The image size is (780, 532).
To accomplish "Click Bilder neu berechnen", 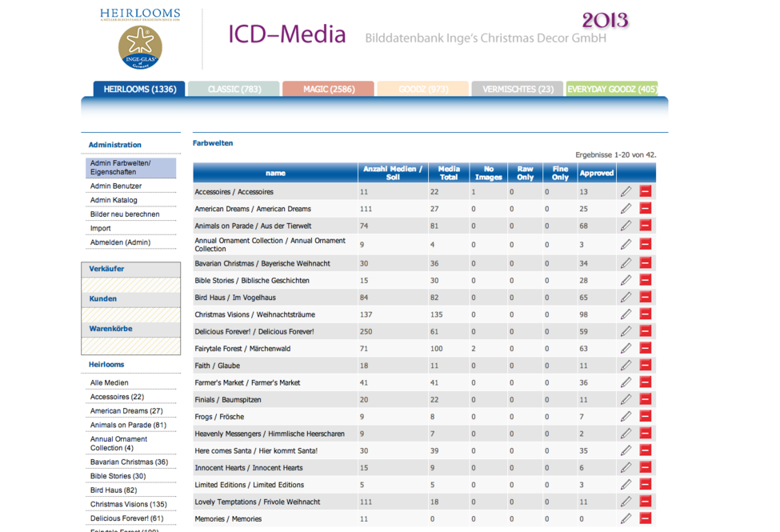I will point(125,214).
